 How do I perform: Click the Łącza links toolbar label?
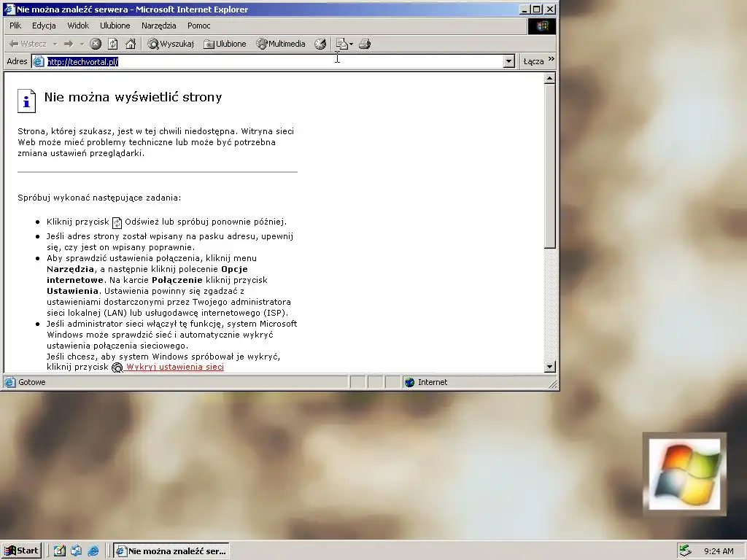(x=533, y=61)
